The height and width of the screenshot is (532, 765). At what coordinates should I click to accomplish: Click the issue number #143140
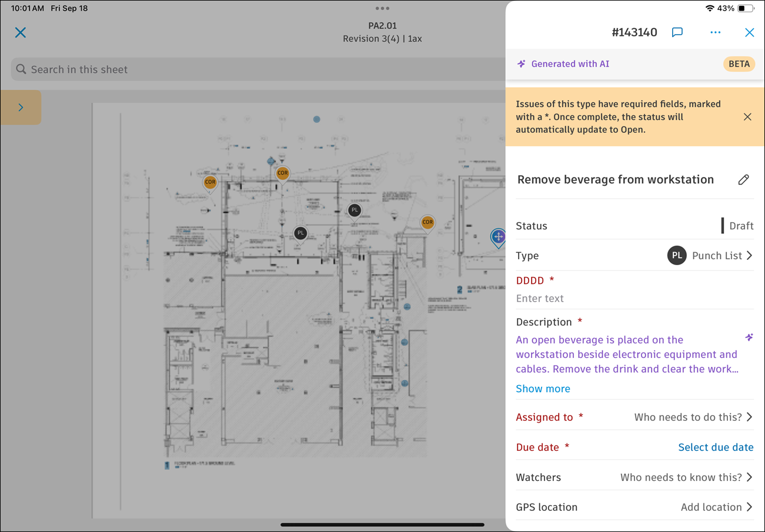click(634, 32)
